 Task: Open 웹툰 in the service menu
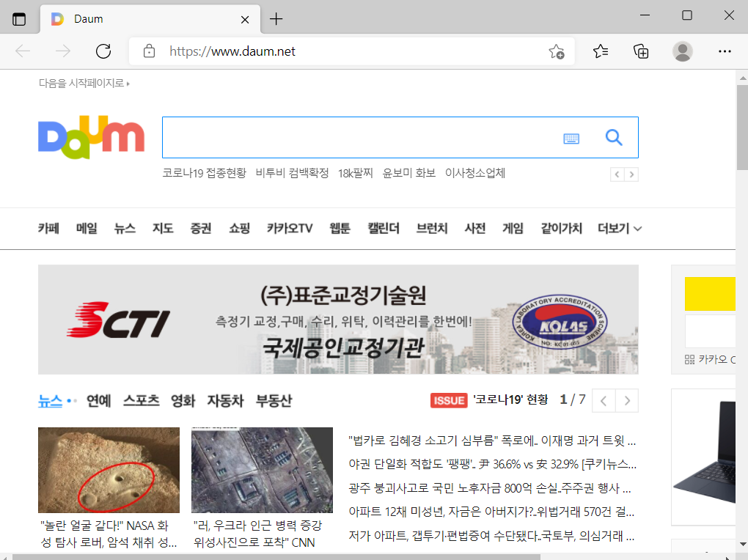340,229
